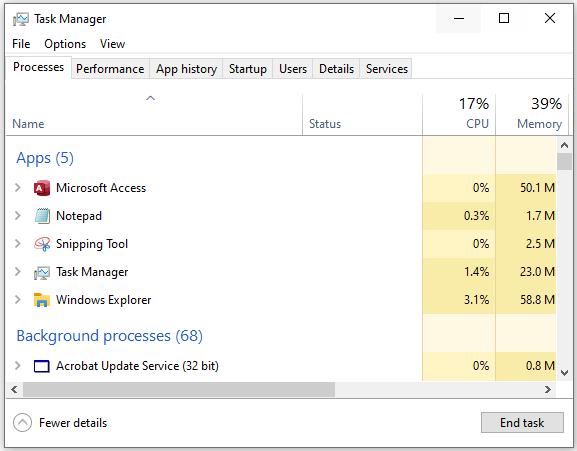
Task: Open the Options menu
Action: click(x=65, y=44)
